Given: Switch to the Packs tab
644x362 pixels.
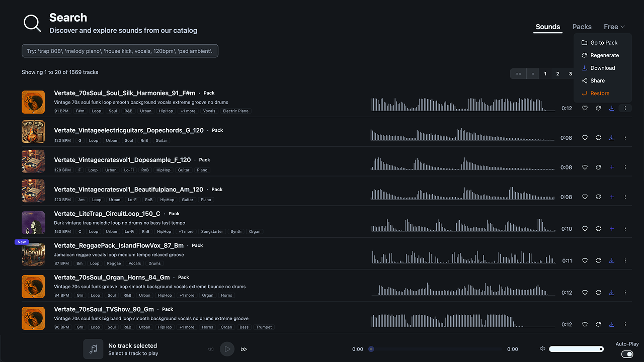Looking at the screenshot, I should point(582,27).
